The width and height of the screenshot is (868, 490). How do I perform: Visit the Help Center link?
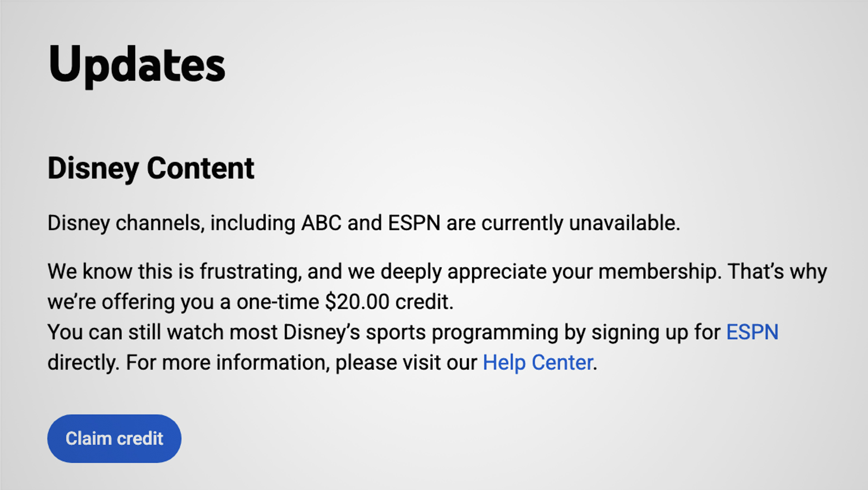coord(538,362)
